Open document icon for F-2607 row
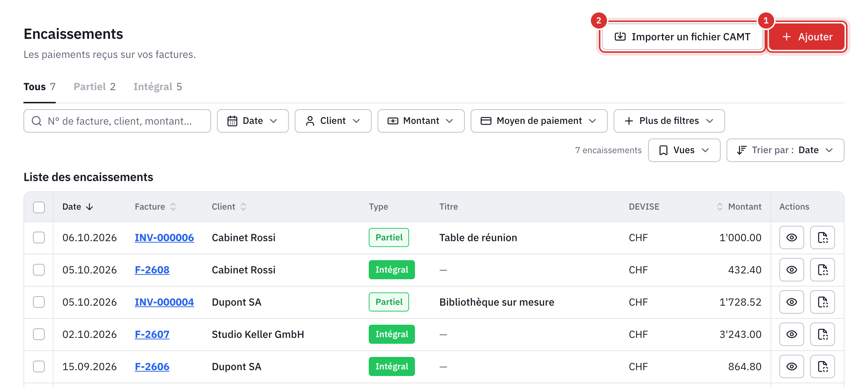Viewport: 868px width, 387px height. 823,334
